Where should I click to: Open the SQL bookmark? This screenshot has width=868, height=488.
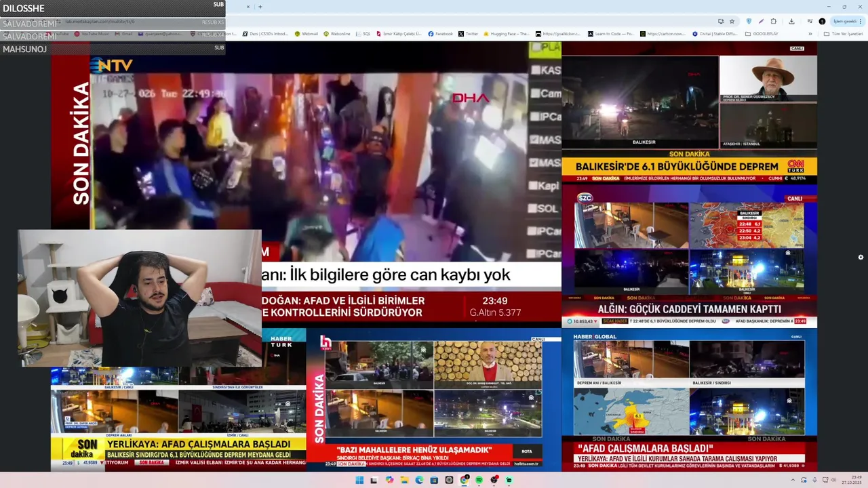(363, 34)
